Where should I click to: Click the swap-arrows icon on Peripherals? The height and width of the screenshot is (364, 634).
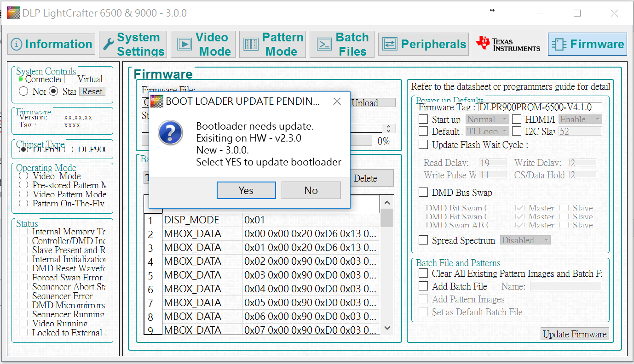pos(390,45)
